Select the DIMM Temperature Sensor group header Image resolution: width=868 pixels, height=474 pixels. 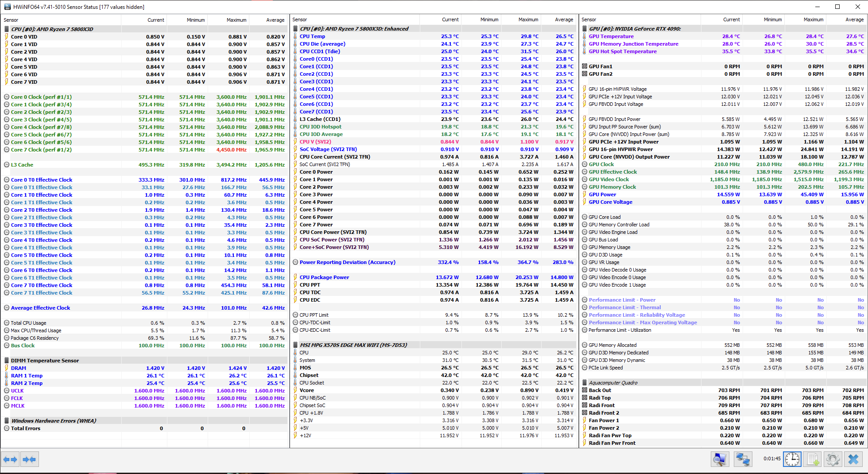coord(145,361)
